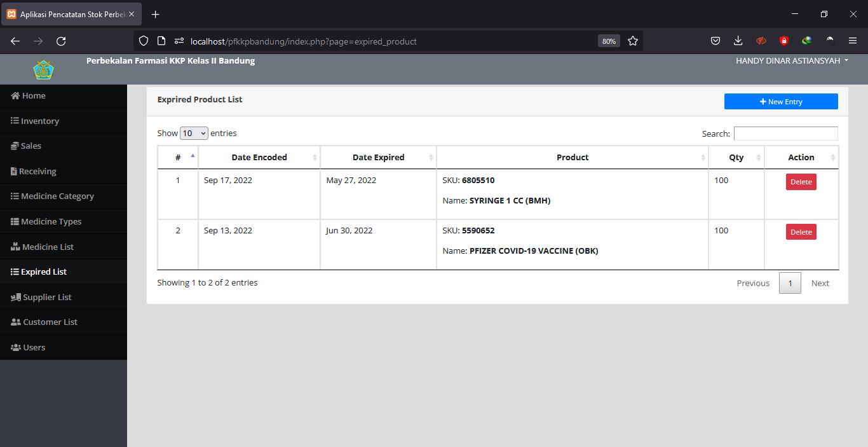Sort by Action column header
This screenshot has width=868, height=447.
coord(801,158)
